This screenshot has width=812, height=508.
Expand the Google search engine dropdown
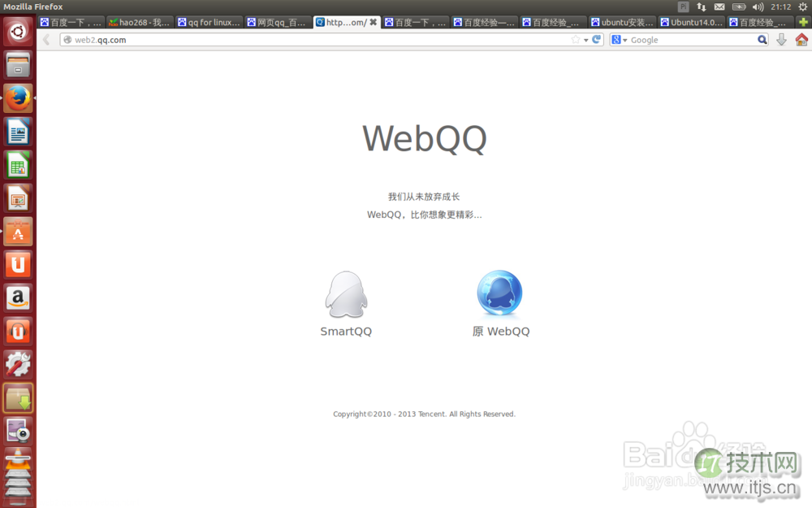click(x=620, y=40)
